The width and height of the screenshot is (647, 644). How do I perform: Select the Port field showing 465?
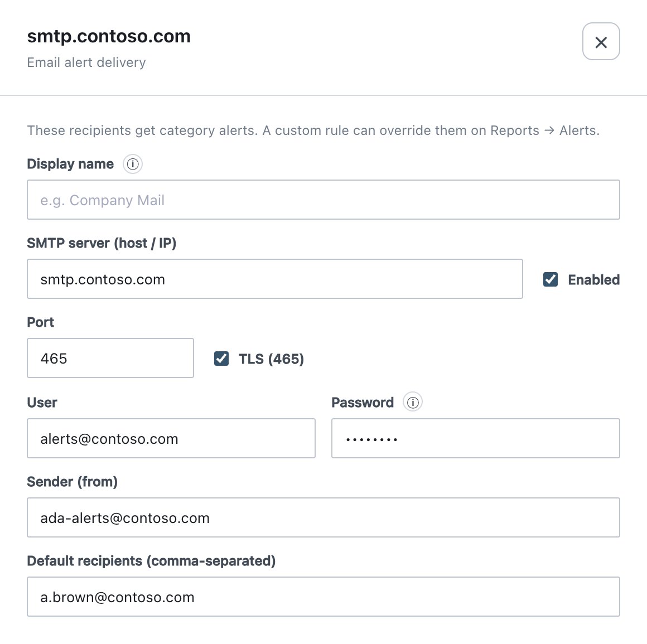pyautogui.click(x=110, y=359)
